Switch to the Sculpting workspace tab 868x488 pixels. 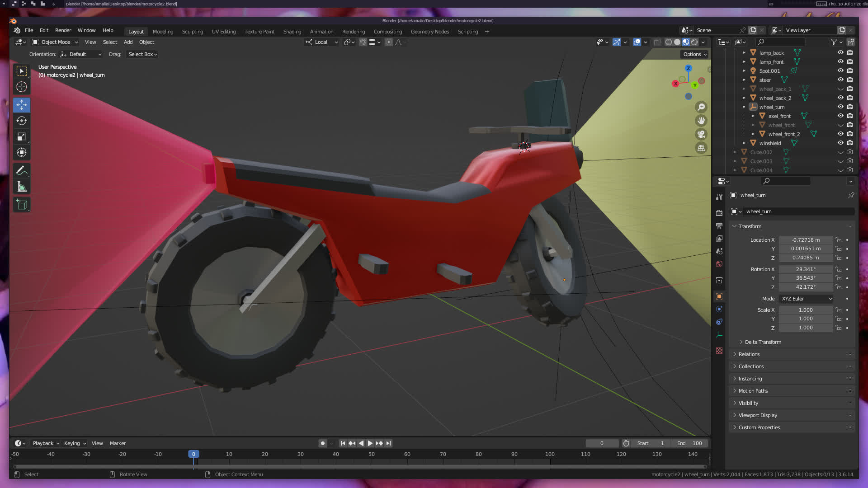point(192,32)
